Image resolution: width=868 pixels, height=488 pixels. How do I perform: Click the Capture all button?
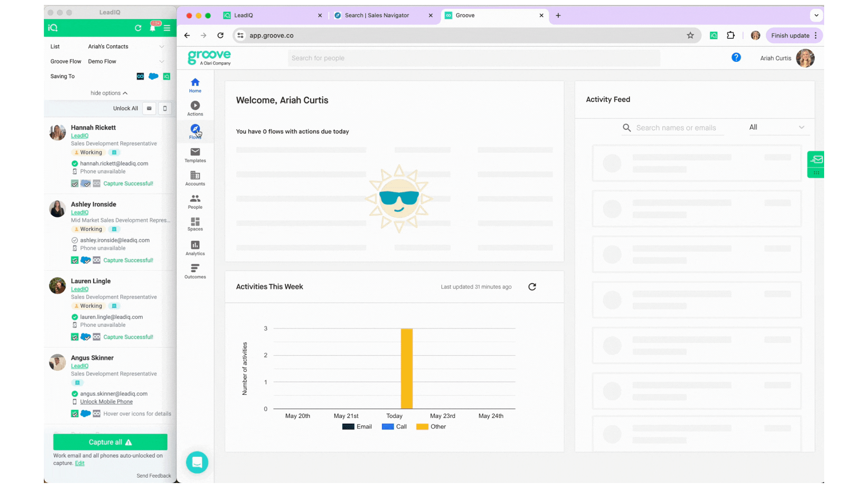pos(110,442)
